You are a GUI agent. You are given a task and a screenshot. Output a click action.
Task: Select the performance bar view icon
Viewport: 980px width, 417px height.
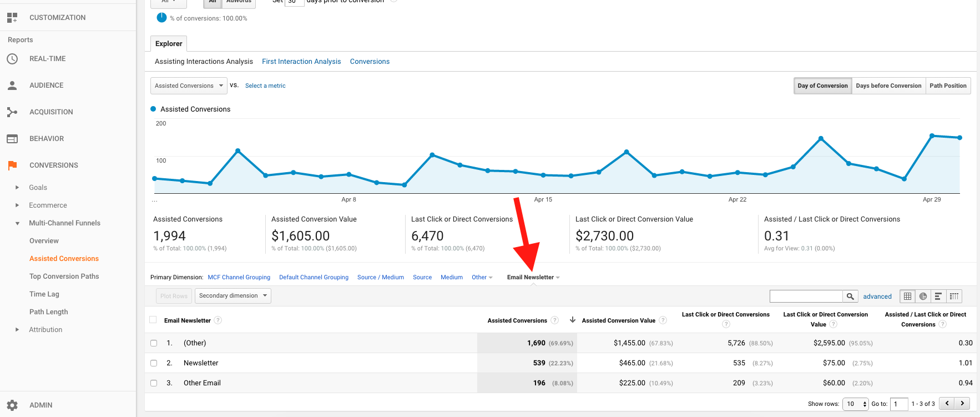coord(938,297)
